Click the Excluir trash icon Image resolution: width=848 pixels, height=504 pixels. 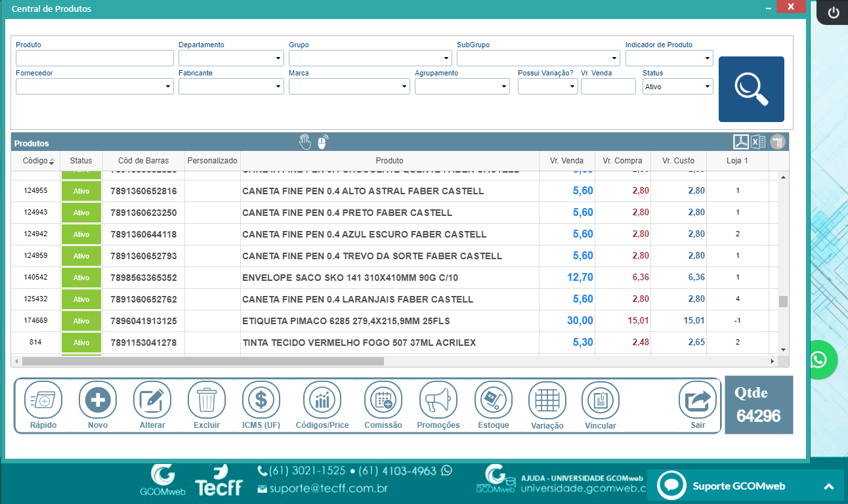207,400
